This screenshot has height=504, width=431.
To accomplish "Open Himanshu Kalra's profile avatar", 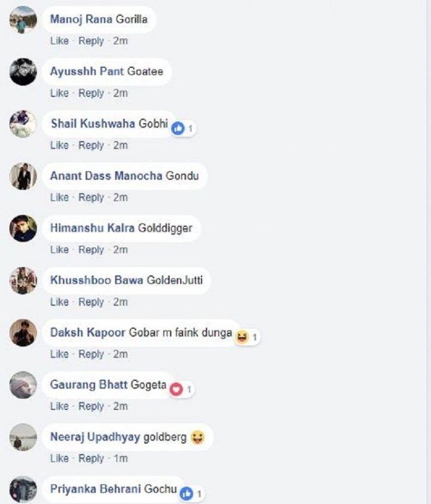I will (23, 228).
